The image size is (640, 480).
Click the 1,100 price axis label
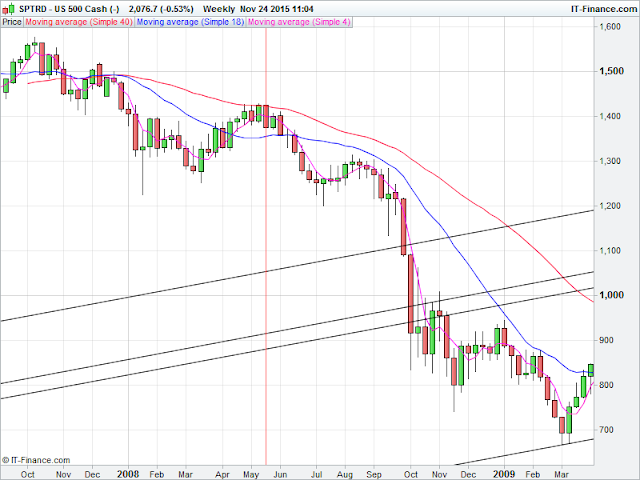610,250
